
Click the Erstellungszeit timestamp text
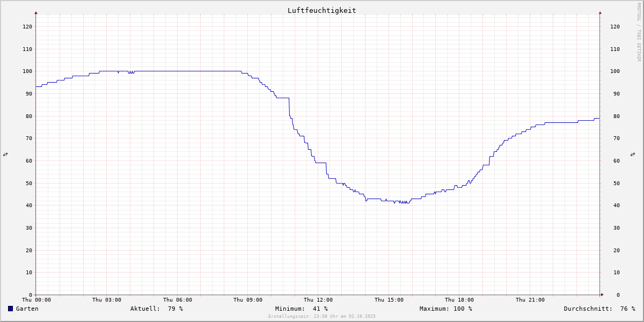[322, 317]
